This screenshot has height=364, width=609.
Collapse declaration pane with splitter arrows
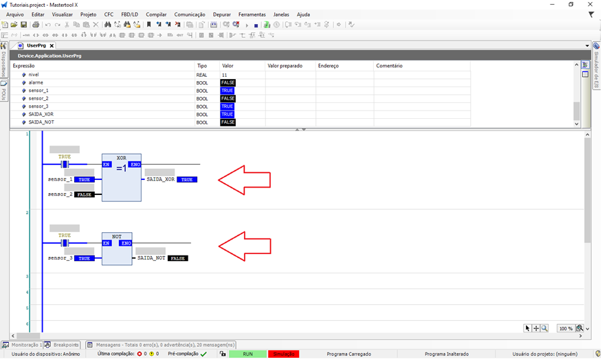(300, 130)
